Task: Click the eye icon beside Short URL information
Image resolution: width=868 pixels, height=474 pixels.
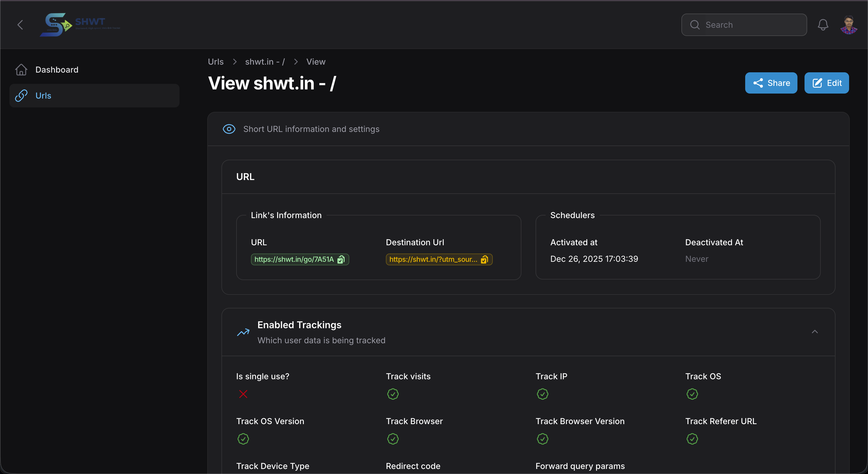Action: pyautogui.click(x=229, y=129)
